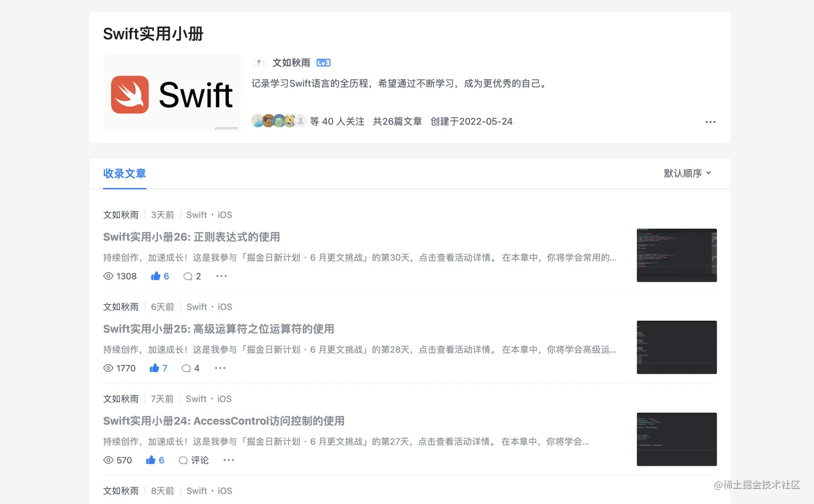
Task: Open thumbnail of Swift实用小册25 article
Action: pyautogui.click(x=677, y=347)
